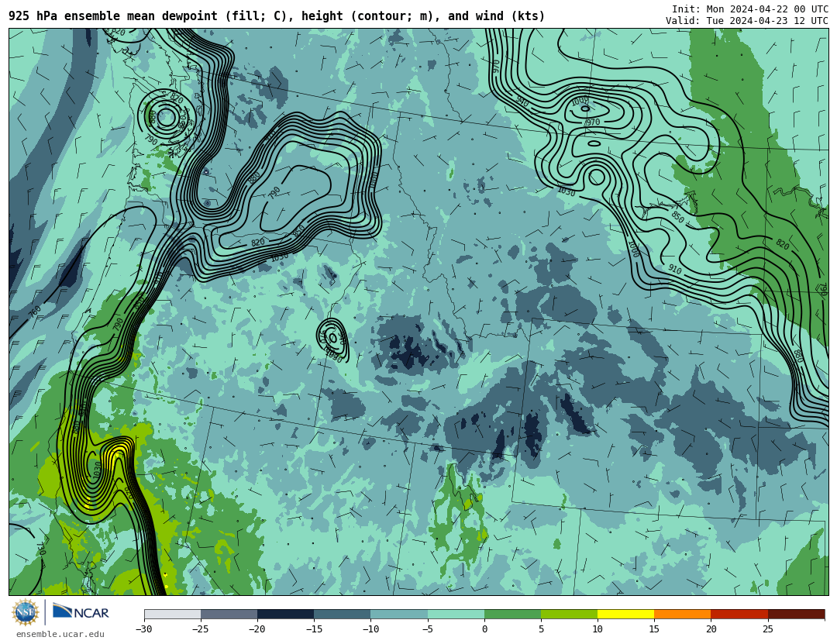This screenshot has height=644, width=837.
Task: Click the 10 to 15 yellow swatch
Action: click(x=625, y=614)
